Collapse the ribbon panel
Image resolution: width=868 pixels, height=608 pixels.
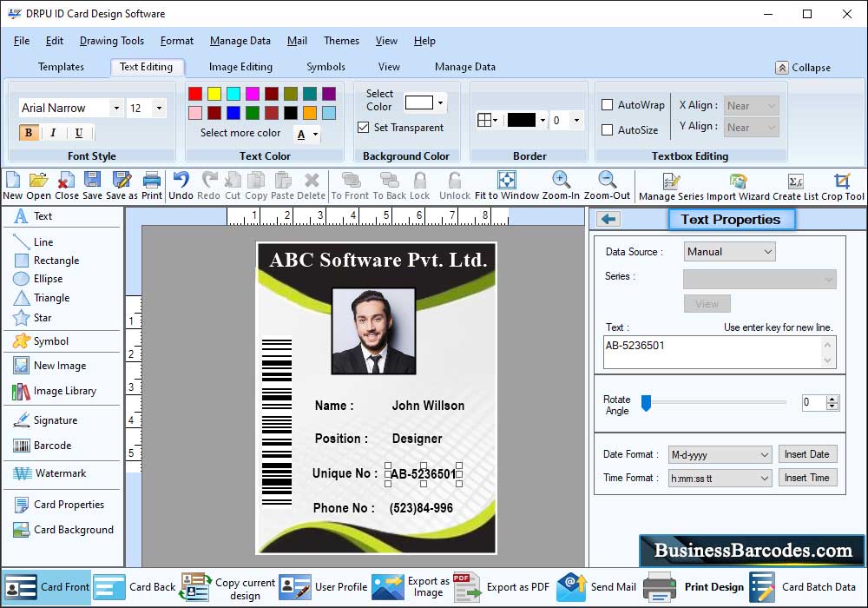click(x=803, y=68)
